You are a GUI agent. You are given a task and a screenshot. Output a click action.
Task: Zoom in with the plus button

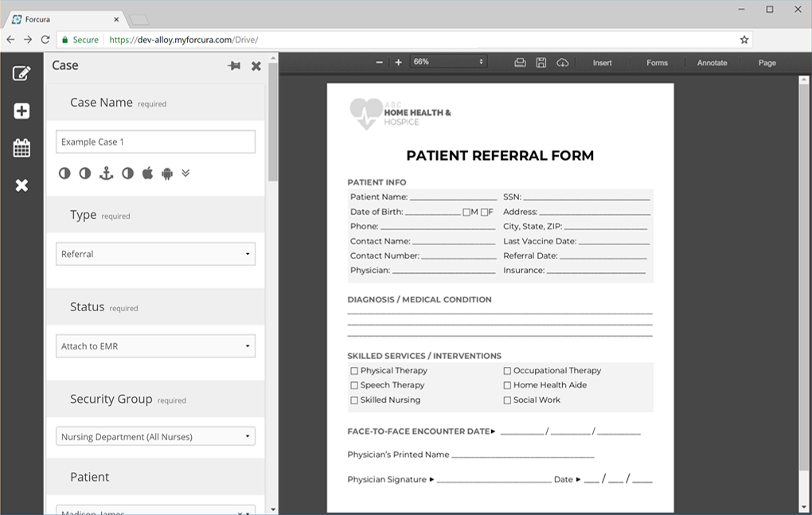click(398, 62)
